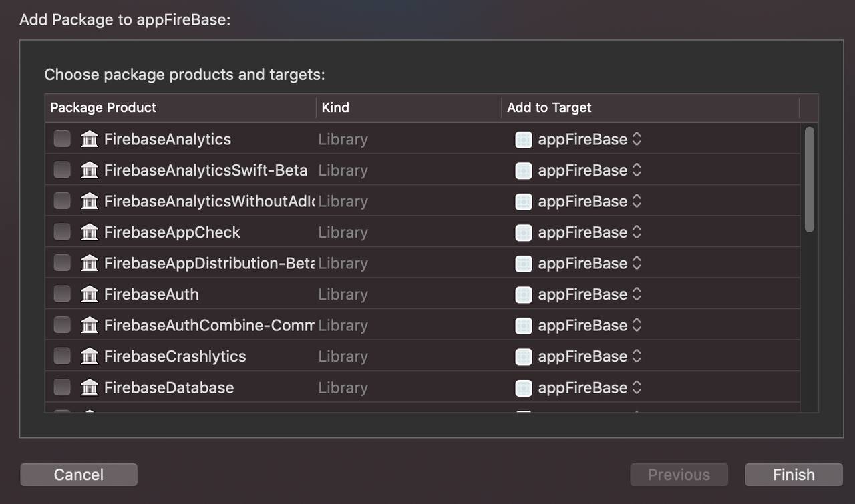Click the app target icon in FirebaseAnalyticsWithoutAd row

click(x=524, y=202)
